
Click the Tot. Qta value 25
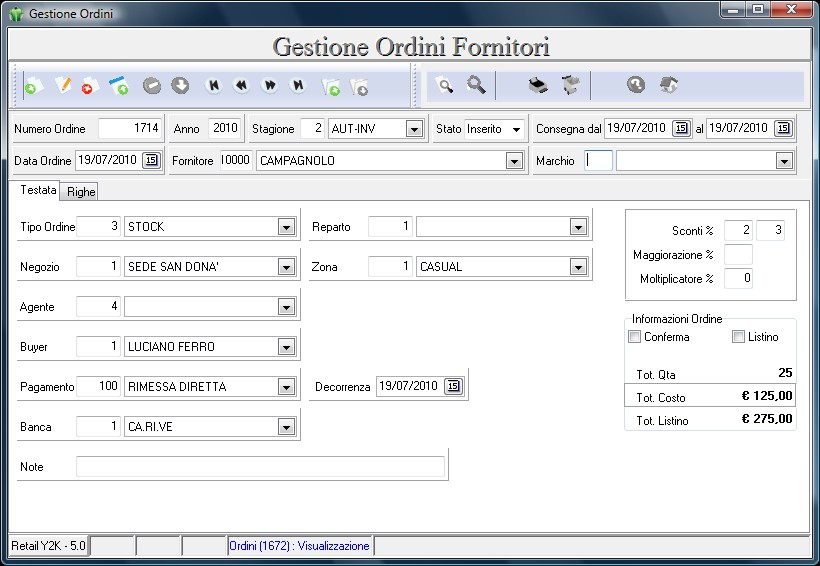(x=785, y=373)
